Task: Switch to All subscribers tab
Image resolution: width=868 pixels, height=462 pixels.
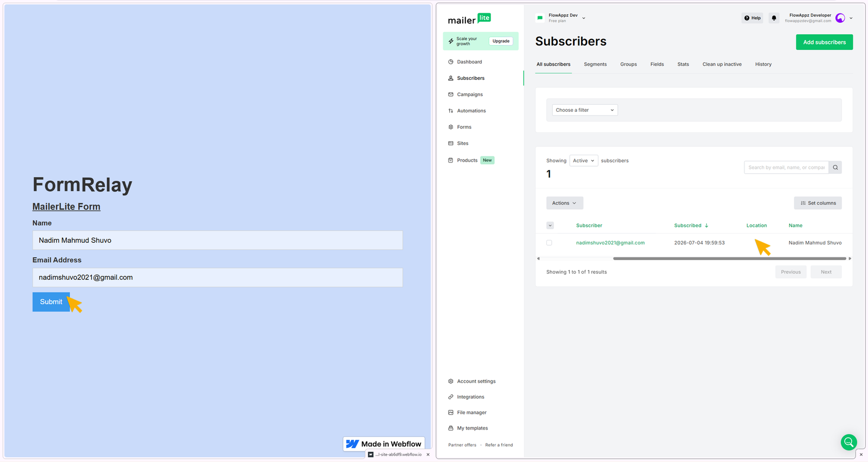Action: (553, 64)
